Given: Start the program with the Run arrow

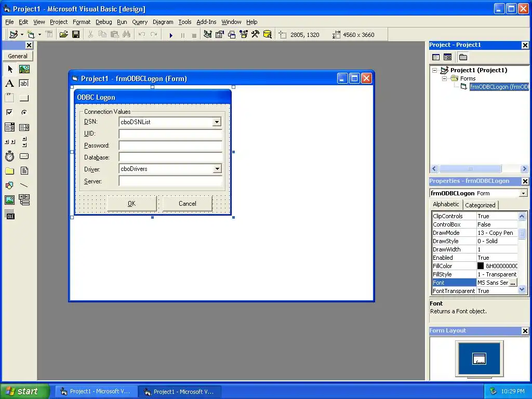Looking at the screenshot, I should (x=171, y=35).
